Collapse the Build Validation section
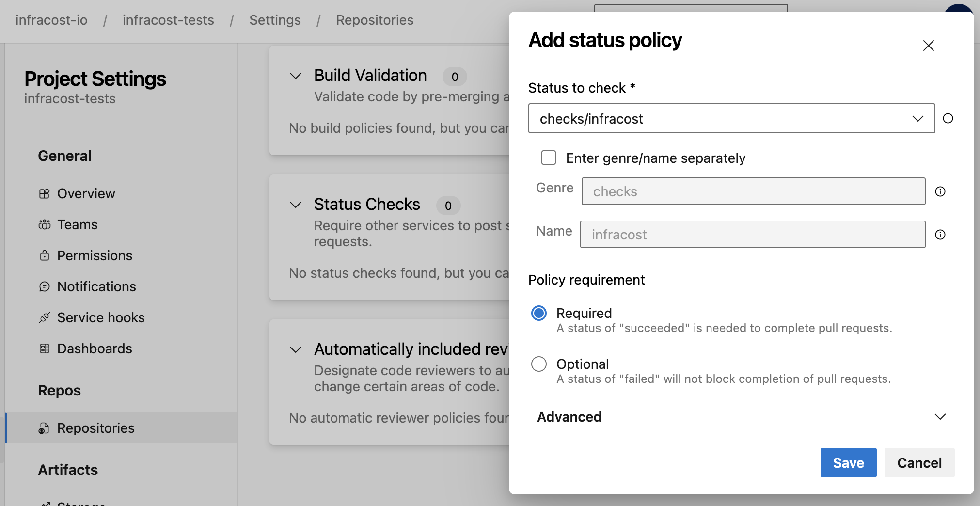This screenshot has width=980, height=506. pyautogui.click(x=295, y=76)
